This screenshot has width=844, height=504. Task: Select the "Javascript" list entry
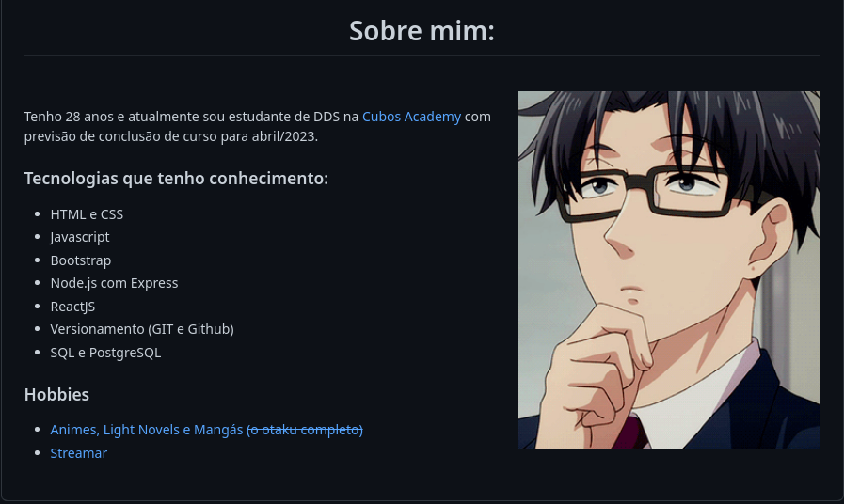click(x=80, y=237)
